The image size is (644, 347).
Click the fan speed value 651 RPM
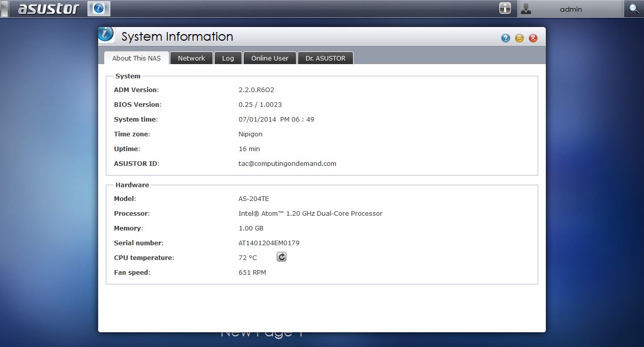tap(252, 272)
